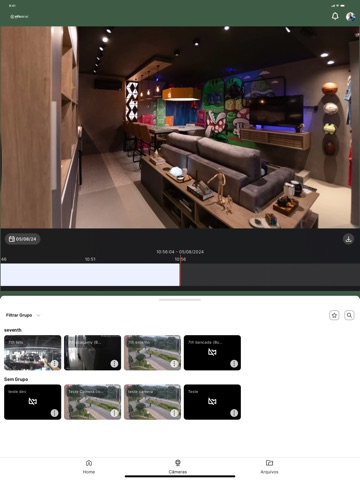Click the 'Sem Grupo' group heading

(16, 379)
